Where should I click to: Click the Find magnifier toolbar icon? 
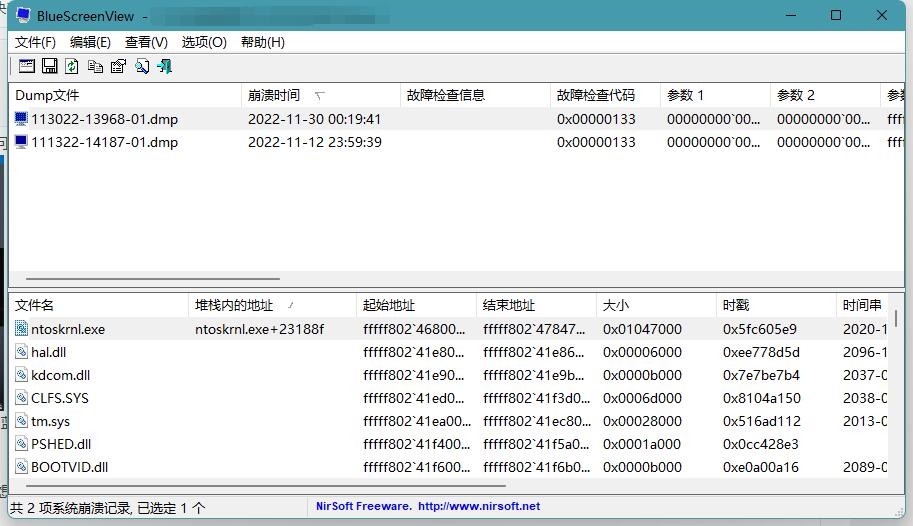pos(141,66)
